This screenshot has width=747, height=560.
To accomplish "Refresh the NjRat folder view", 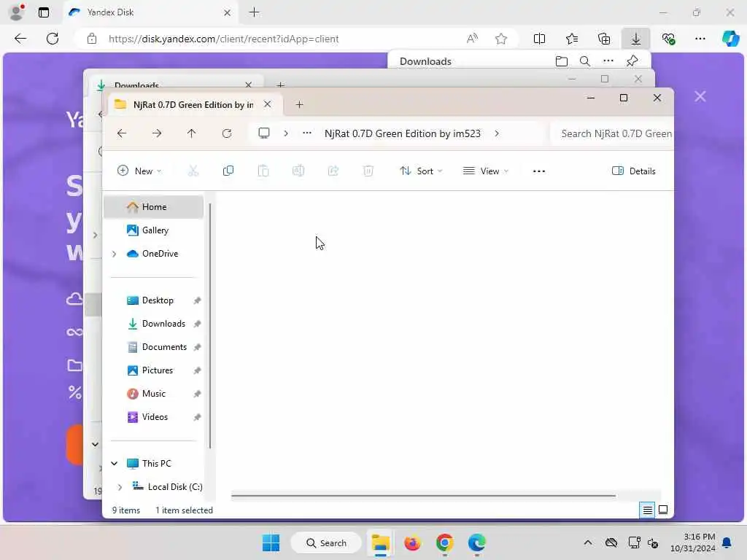I will 227,133.
